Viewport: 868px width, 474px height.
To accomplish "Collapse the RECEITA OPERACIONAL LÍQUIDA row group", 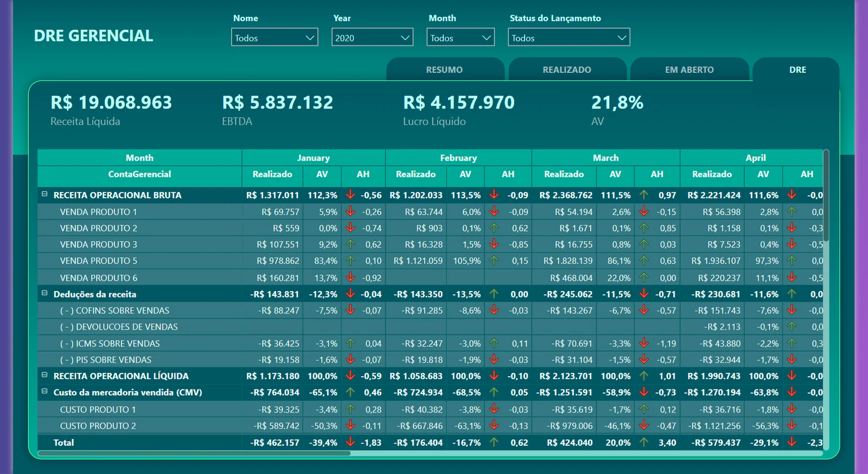I will [x=44, y=375].
